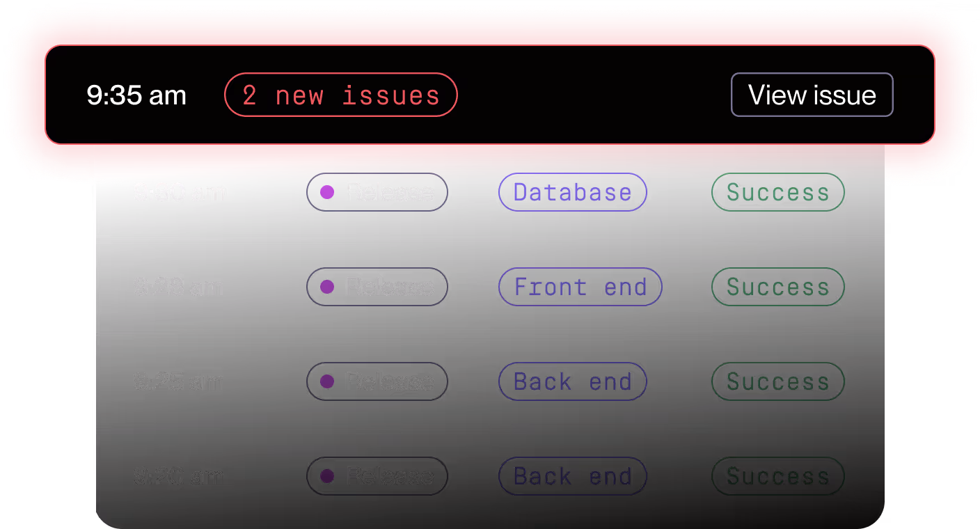Click the purple dot in the Front end row Release pill
The width and height of the screenshot is (980, 529).
[x=326, y=287]
